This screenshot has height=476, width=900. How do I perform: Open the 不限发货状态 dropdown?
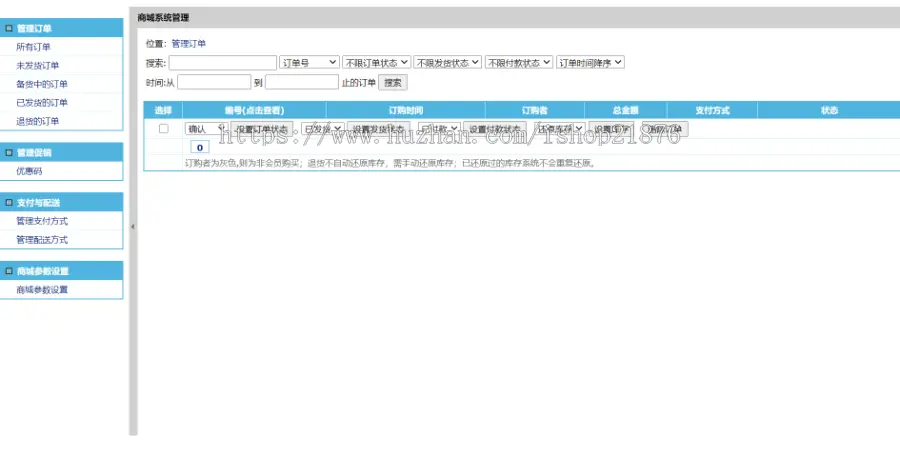tap(447, 63)
